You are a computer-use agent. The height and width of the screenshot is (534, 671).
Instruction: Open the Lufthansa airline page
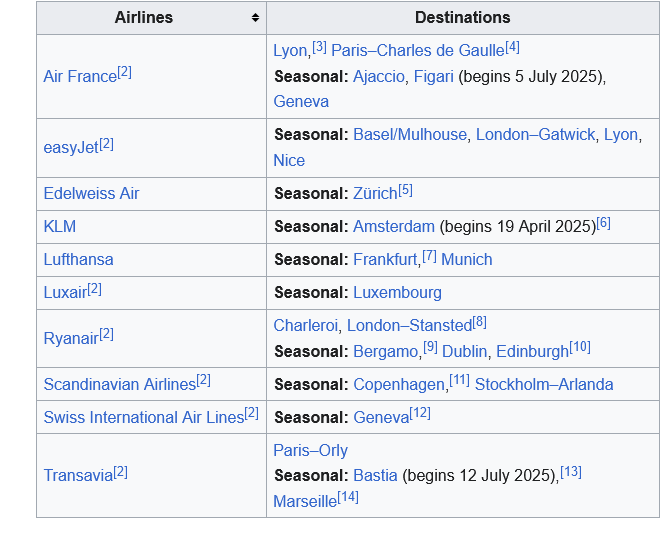coord(78,260)
